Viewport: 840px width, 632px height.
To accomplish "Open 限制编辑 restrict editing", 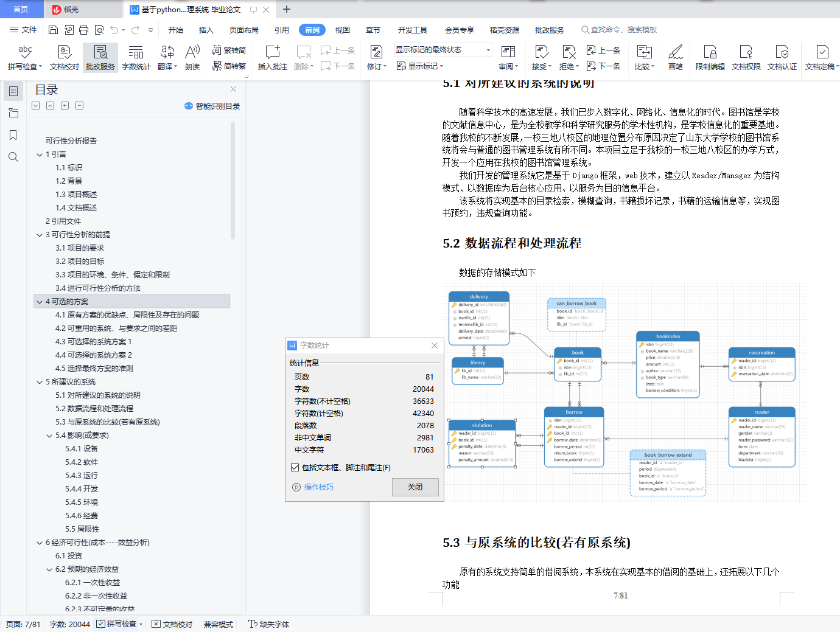I will tap(710, 58).
